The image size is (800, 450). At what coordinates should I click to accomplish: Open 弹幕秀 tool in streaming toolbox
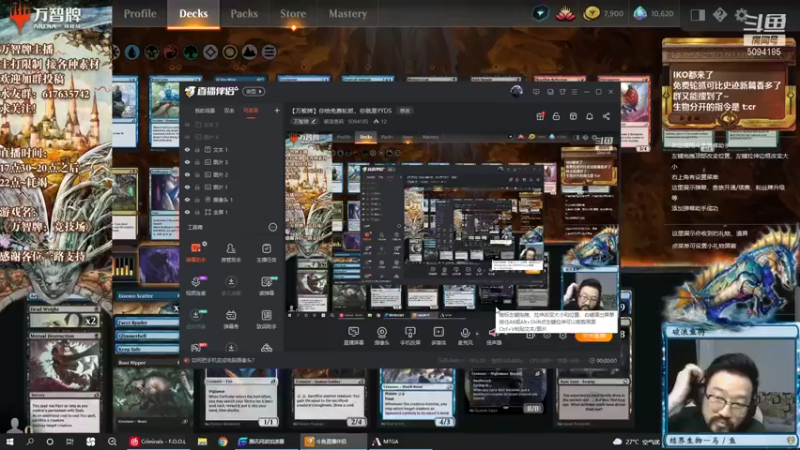tap(231, 319)
